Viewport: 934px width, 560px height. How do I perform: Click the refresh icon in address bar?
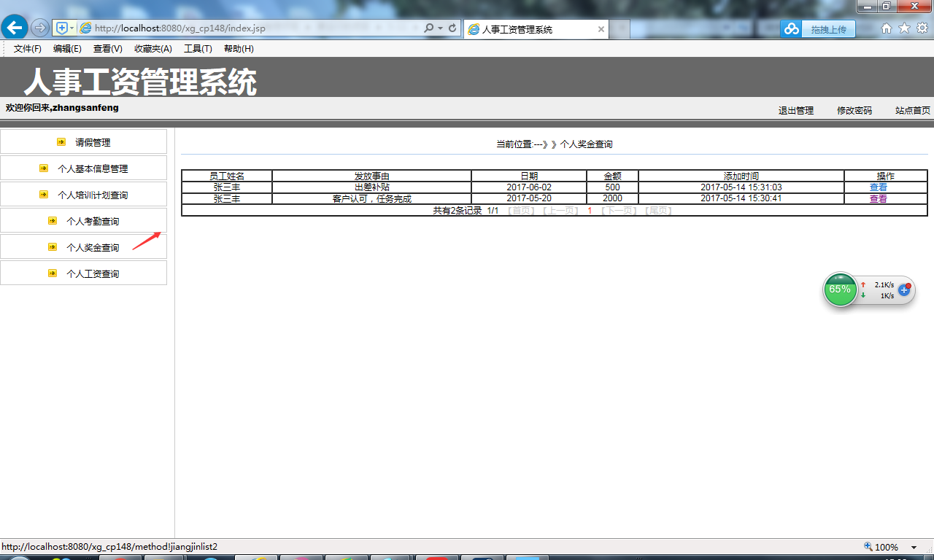pyautogui.click(x=452, y=28)
